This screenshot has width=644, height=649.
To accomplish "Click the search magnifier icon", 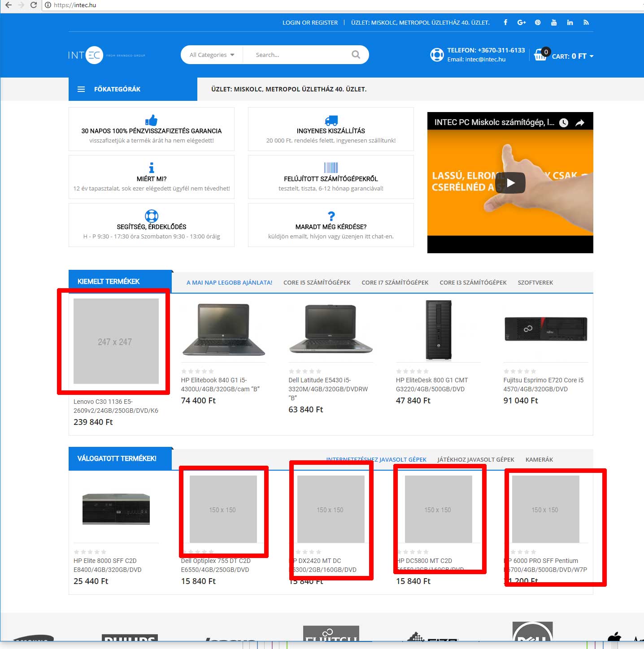I will coord(356,55).
